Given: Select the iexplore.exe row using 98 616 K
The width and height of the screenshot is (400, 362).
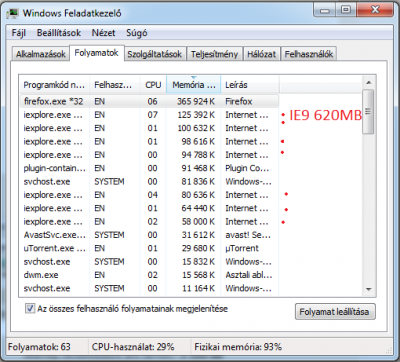Looking at the screenshot, I should click(x=149, y=142).
